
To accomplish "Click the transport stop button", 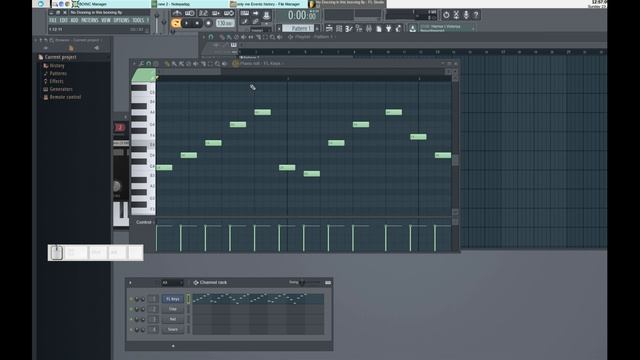I will (x=197, y=23).
